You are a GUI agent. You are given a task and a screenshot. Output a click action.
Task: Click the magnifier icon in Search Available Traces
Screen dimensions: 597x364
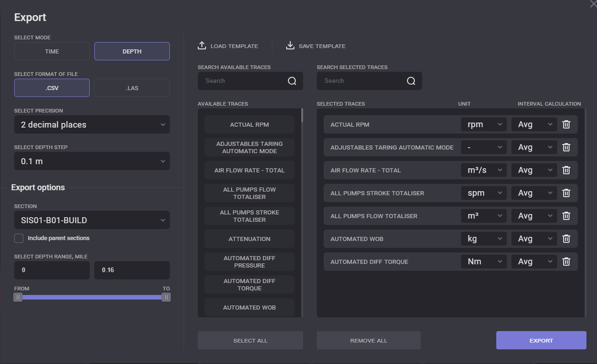[292, 81]
